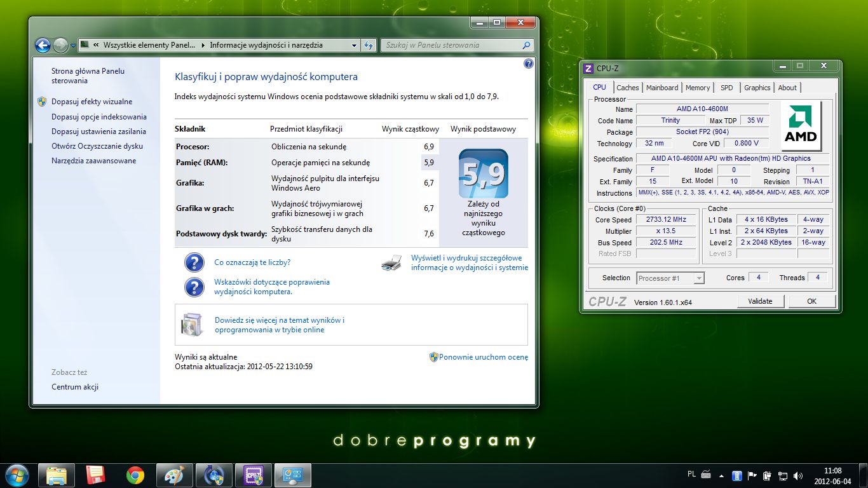
Task: Open the SPD tab in CPU-Z
Action: point(726,88)
